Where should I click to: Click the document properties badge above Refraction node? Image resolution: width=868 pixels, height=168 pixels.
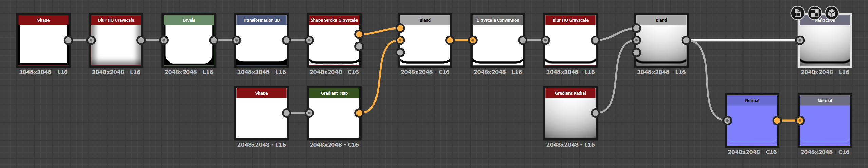[x=797, y=13]
